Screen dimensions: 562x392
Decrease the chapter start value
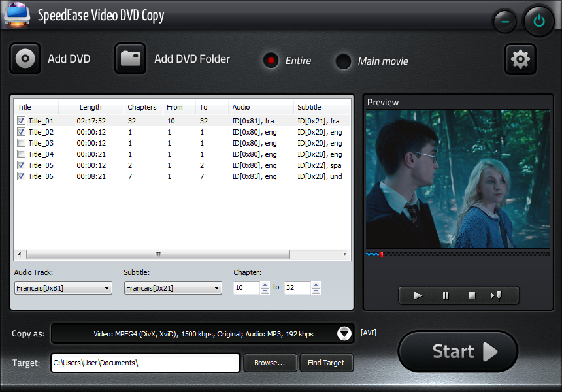265,291
